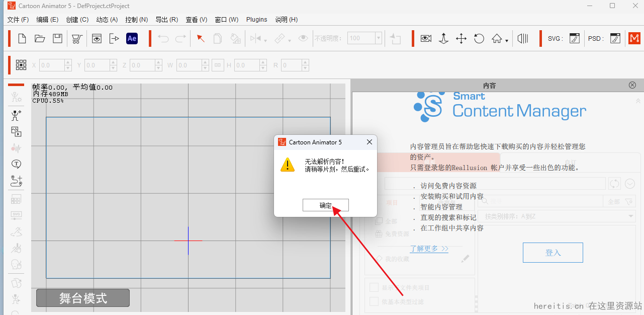Click the opacity 不透明度 value field
The height and width of the screenshot is (315, 644).
361,38
